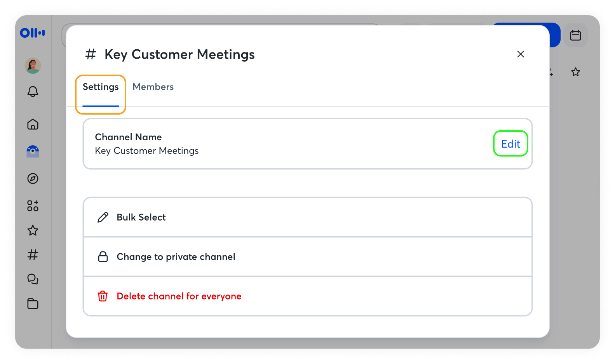Close the Key Customer Meetings dialog
The height and width of the screenshot is (364, 615).
[521, 54]
